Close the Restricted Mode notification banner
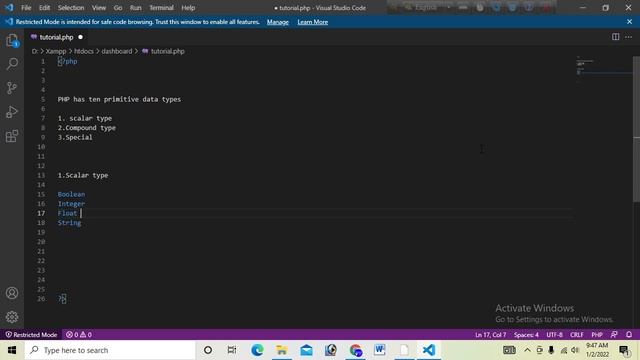Viewport: 640px width, 360px height. [x=629, y=22]
